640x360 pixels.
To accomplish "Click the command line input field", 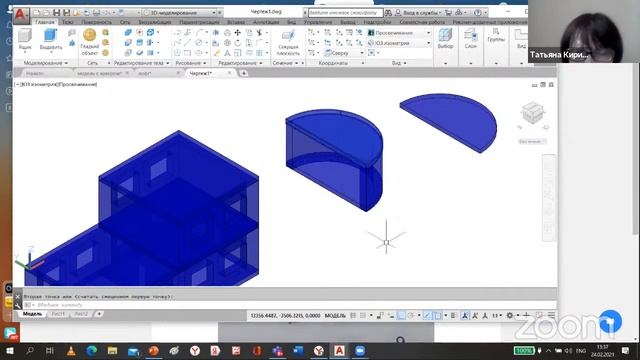I will (x=290, y=305).
